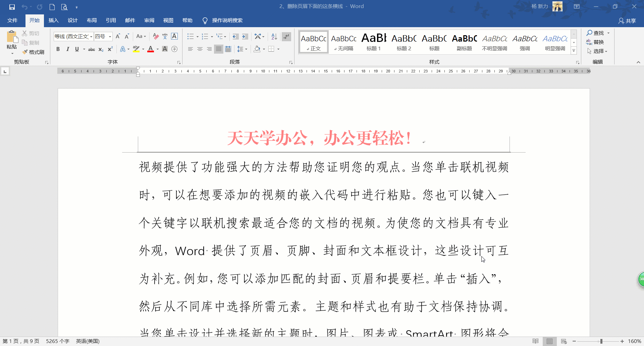Image resolution: width=644 pixels, height=346 pixels.
Task: Decrease the font size with the shrink font icon
Action: point(127,36)
